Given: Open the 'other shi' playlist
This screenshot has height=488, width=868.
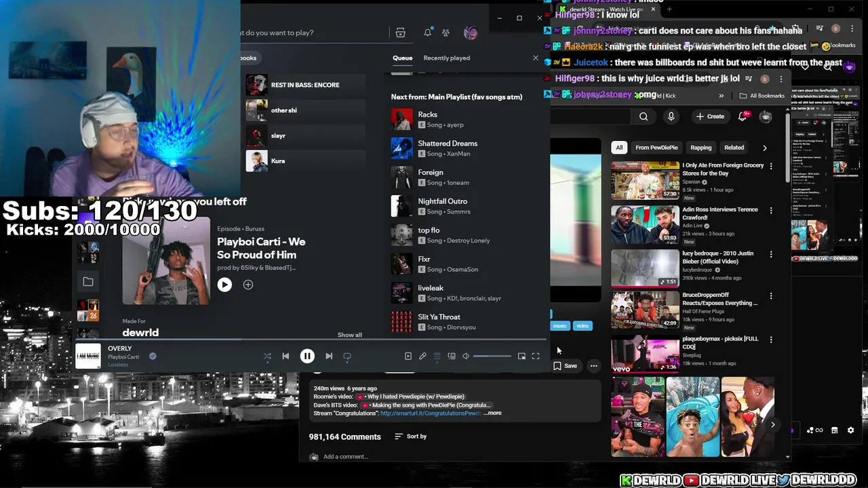Looking at the screenshot, I should coord(305,110).
